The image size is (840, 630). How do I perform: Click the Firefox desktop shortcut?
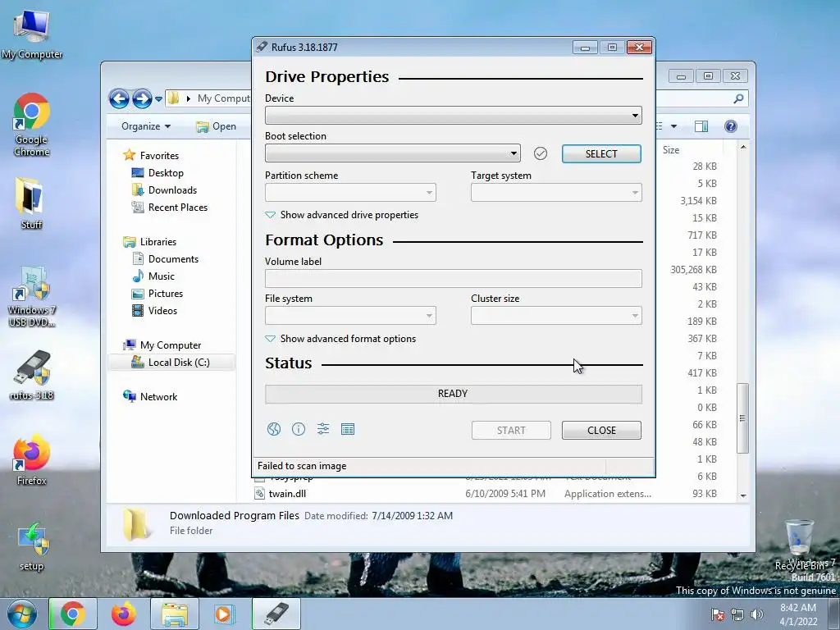coord(32,460)
